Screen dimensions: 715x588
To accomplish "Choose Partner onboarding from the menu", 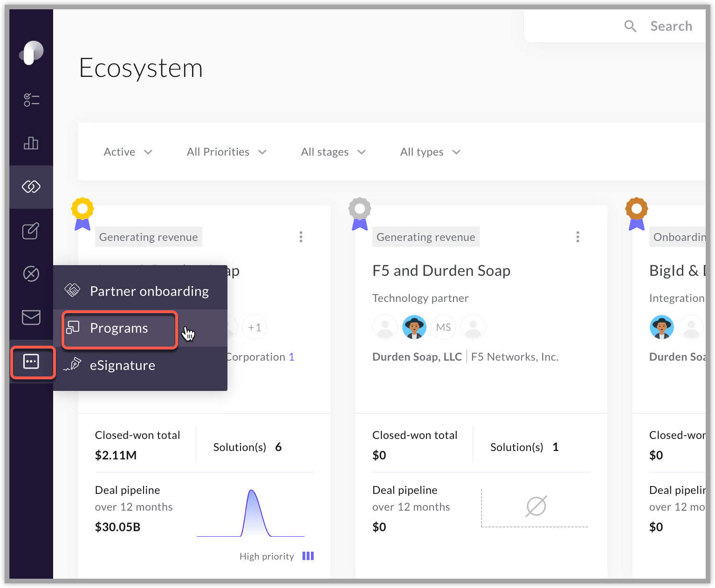I will point(149,291).
